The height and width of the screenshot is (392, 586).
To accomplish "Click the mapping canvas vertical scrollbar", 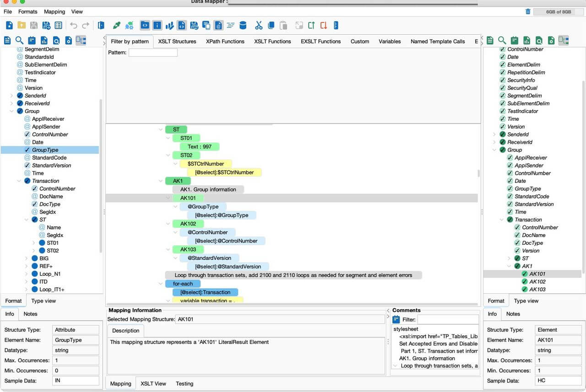I will [479, 173].
